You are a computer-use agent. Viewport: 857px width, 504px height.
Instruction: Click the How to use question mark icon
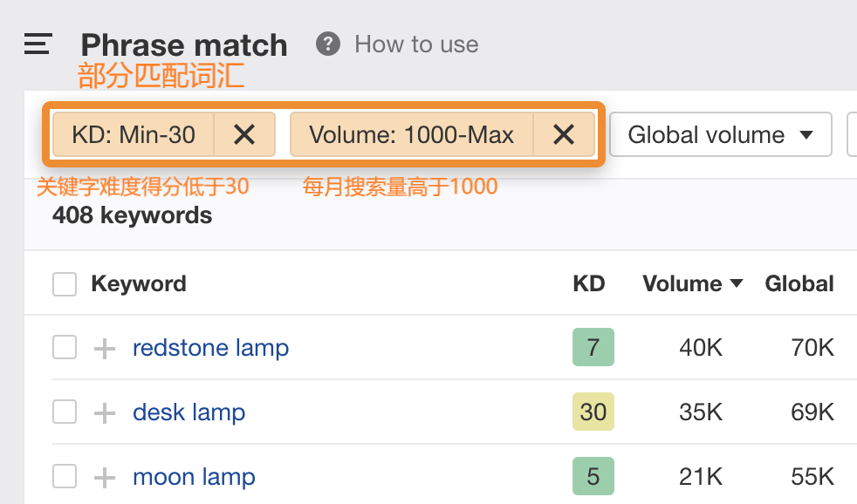tap(328, 44)
